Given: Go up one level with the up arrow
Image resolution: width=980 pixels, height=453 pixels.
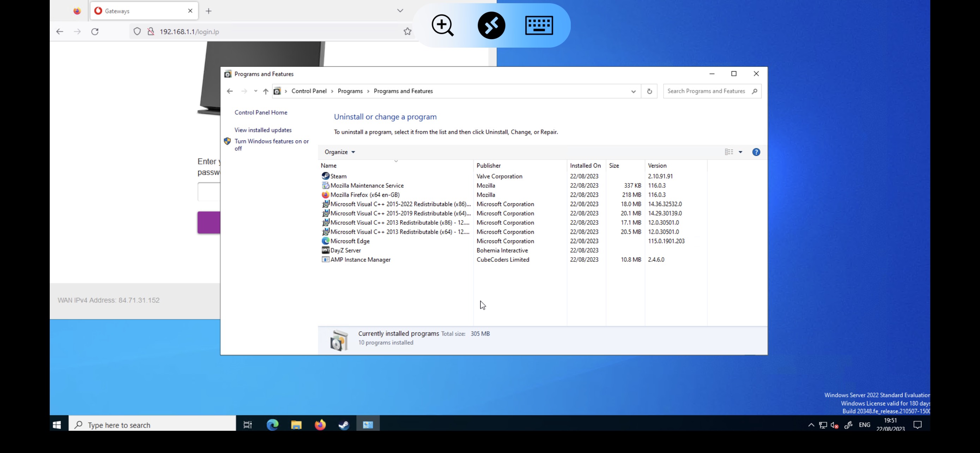Looking at the screenshot, I should pyautogui.click(x=266, y=91).
